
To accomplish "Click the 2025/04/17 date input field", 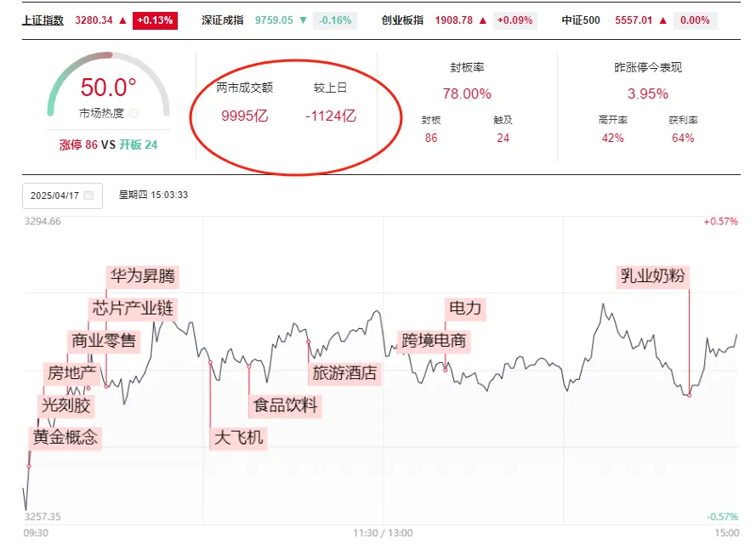I will (54, 195).
